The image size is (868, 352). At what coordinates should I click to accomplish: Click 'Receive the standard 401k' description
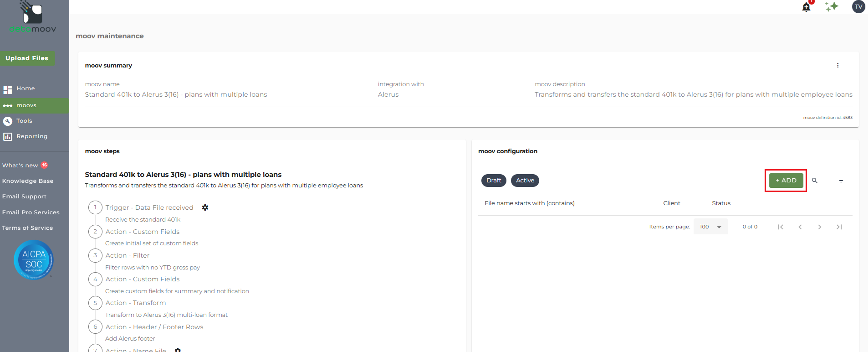[143, 220]
